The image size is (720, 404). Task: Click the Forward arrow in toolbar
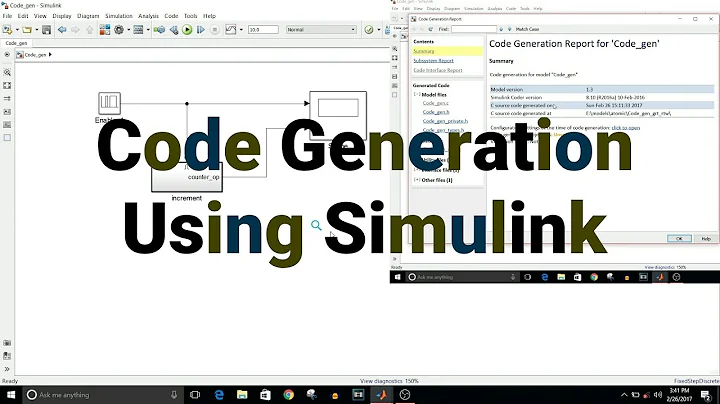75,30
